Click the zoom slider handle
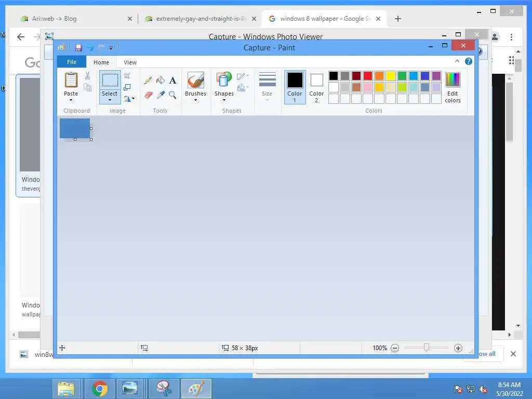The width and height of the screenshot is (532, 399). coord(427,348)
